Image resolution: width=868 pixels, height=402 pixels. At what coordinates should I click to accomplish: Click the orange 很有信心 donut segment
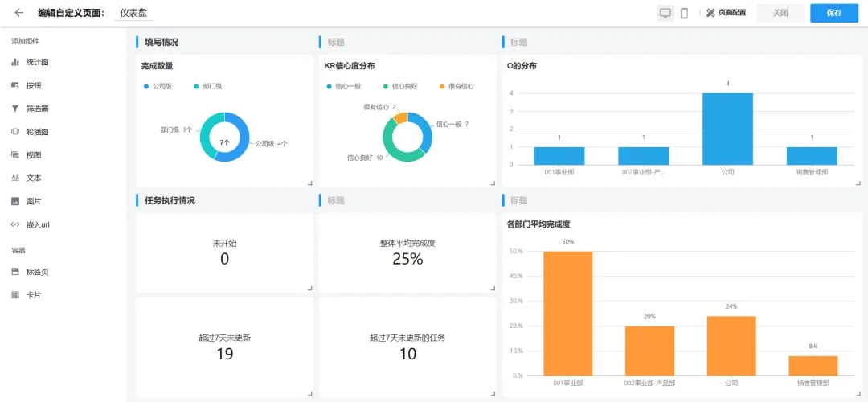tap(401, 117)
